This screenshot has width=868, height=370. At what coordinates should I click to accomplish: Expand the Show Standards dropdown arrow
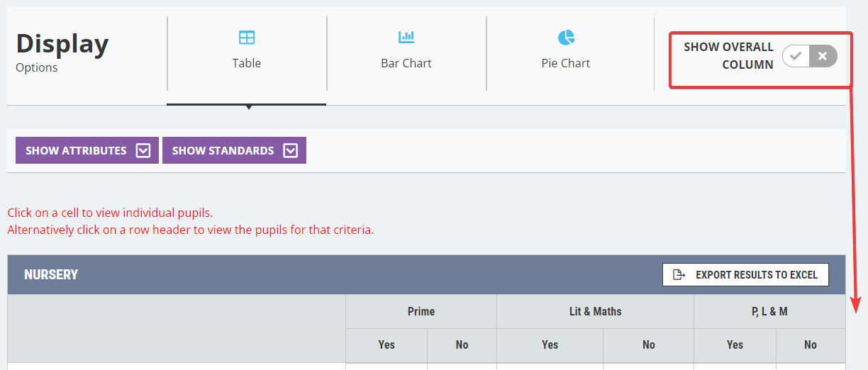tap(290, 150)
